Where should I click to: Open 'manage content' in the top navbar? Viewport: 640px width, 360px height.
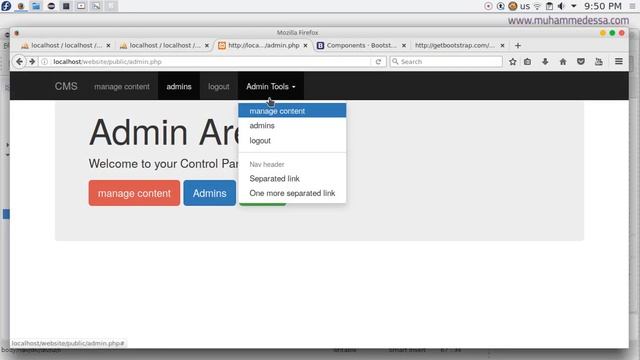[x=122, y=86]
